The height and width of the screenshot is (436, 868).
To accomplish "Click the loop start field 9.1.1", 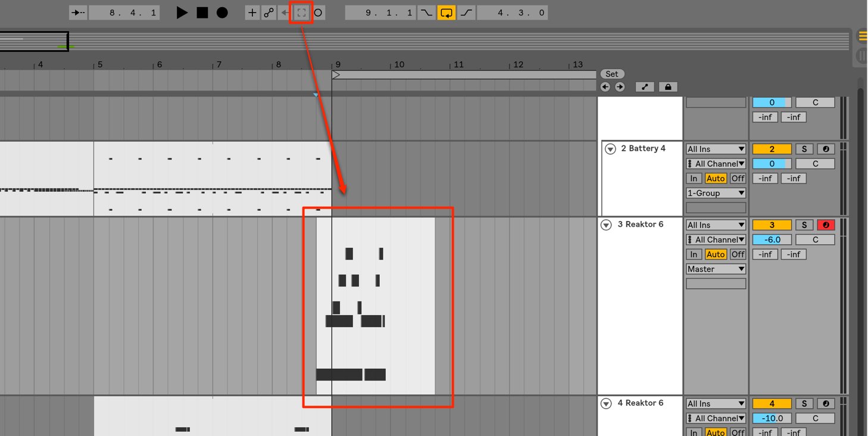I will pyautogui.click(x=381, y=13).
